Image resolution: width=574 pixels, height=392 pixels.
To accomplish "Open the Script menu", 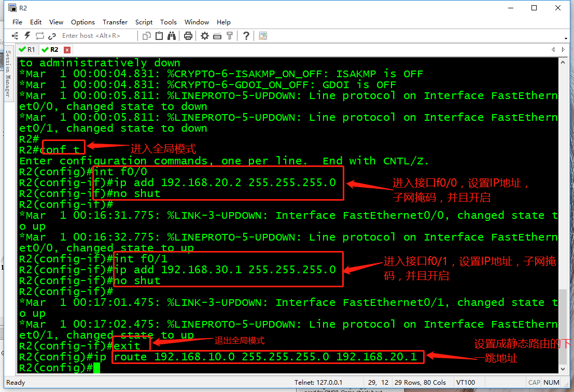I will pyautogui.click(x=144, y=22).
